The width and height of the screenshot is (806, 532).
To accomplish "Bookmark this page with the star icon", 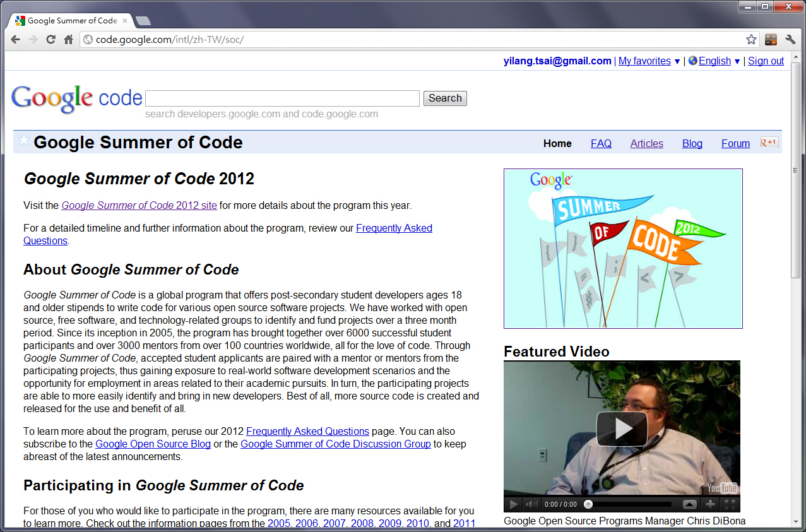I will click(x=751, y=40).
